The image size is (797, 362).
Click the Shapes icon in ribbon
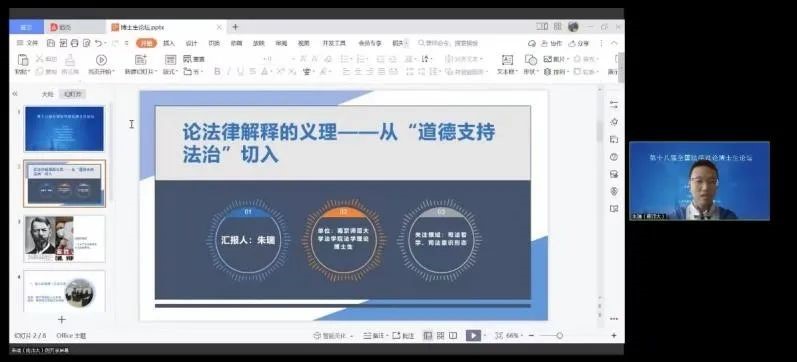531,60
